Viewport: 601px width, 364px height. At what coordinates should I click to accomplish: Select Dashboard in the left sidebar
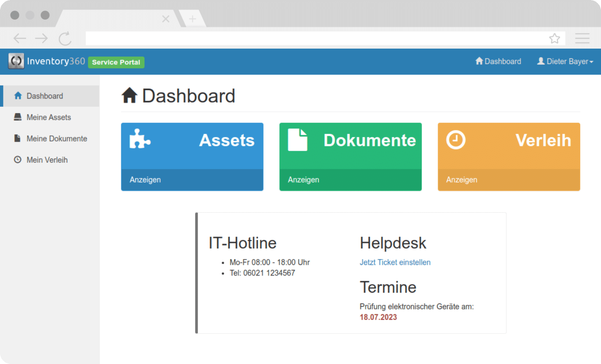click(44, 96)
